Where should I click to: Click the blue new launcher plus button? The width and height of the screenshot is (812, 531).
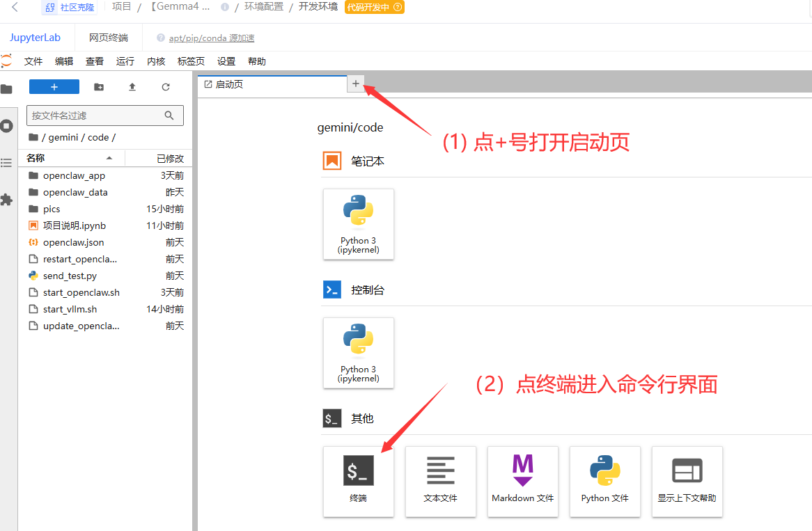(54, 87)
